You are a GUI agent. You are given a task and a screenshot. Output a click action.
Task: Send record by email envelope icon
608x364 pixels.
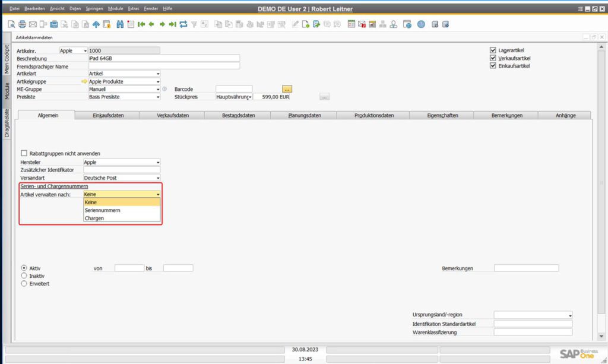click(33, 24)
